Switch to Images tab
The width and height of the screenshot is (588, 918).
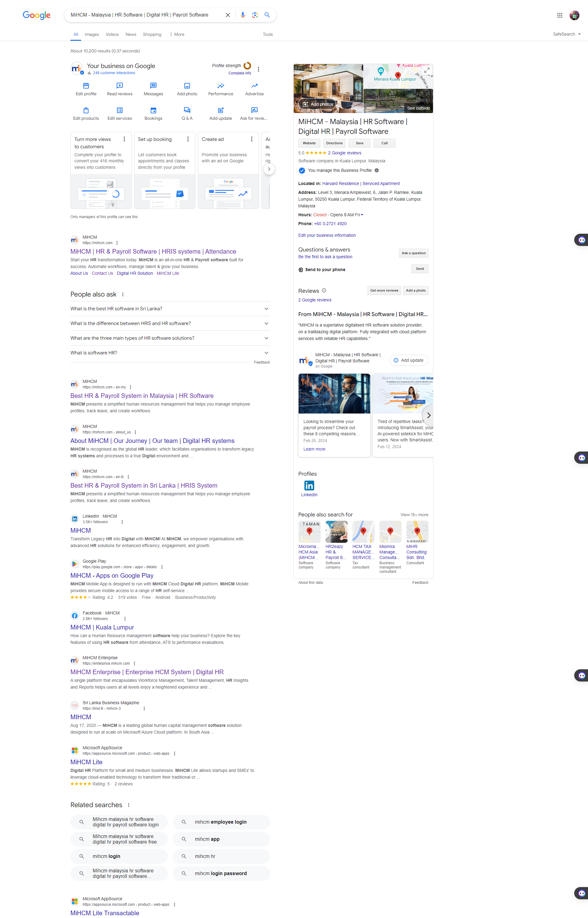pyautogui.click(x=92, y=34)
